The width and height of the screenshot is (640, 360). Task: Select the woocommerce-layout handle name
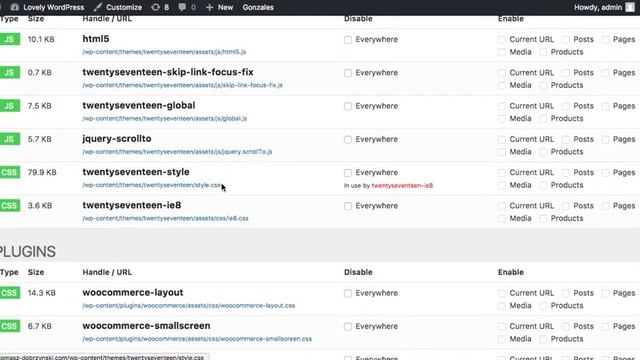(x=133, y=293)
